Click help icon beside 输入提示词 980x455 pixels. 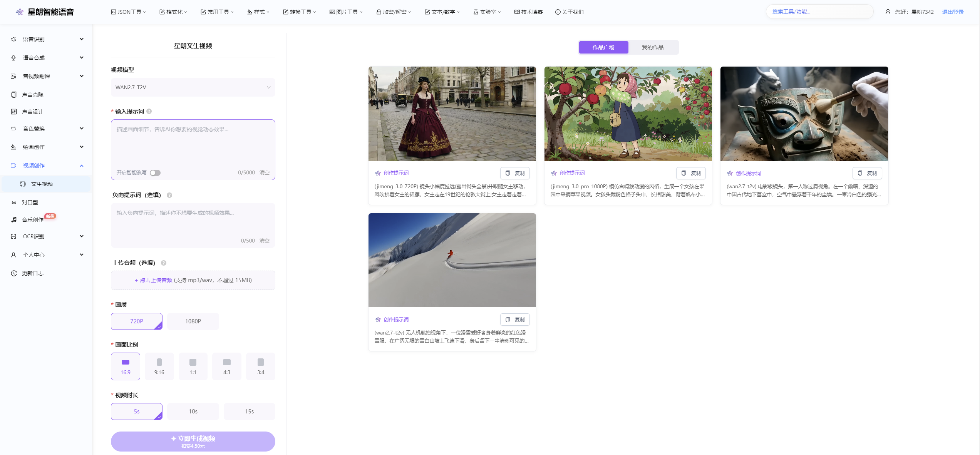click(149, 111)
